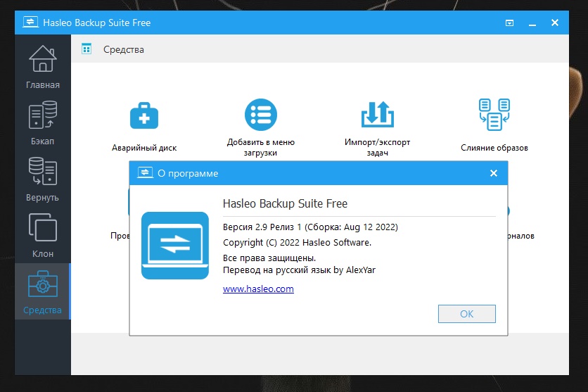
Task: Click the Hasleo logo in main title bar
Action: point(30,22)
